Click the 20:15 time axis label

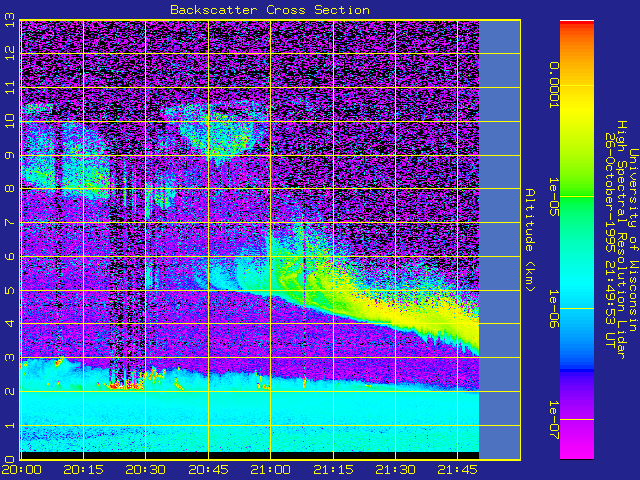(x=84, y=470)
